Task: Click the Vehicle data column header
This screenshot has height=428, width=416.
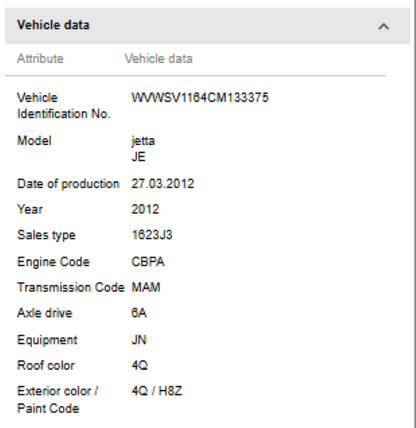Action: pyautogui.click(x=159, y=59)
